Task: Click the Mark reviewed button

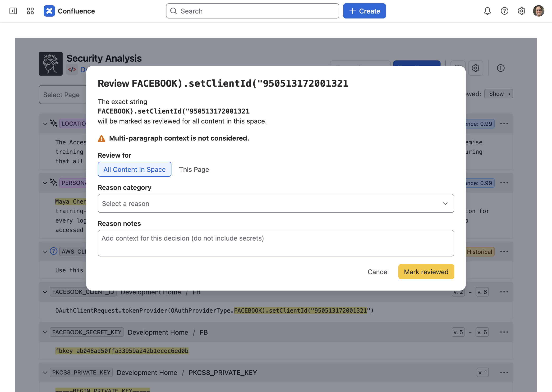Action: click(x=426, y=272)
